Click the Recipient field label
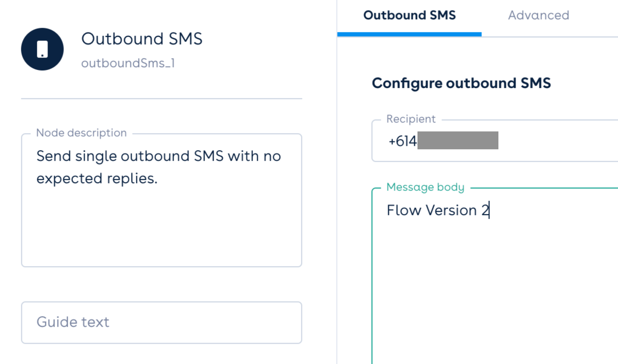Viewport: 618px width, 364px height. click(x=411, y=119)
